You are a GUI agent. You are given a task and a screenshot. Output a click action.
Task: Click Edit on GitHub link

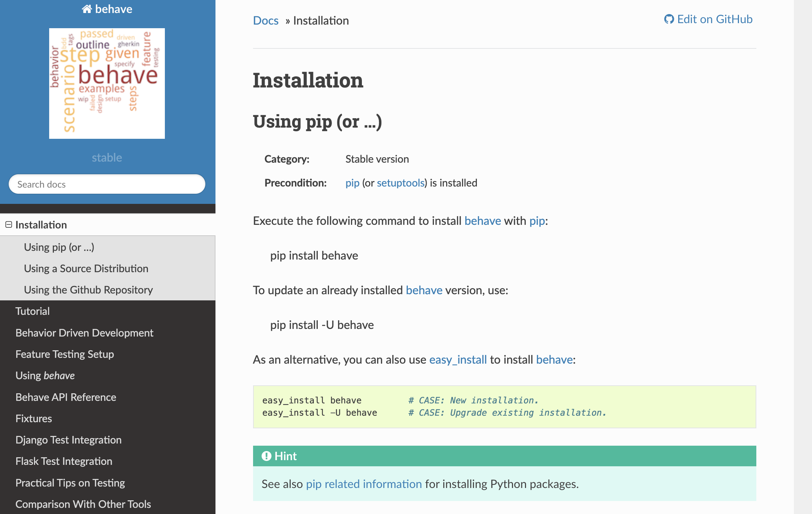pos(714,19)
